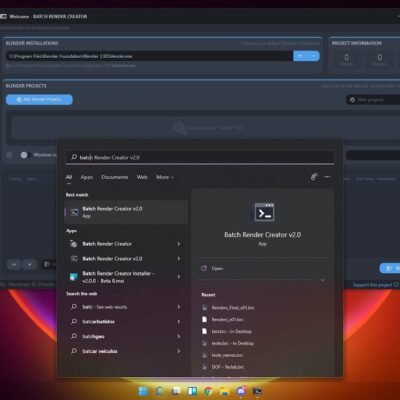This screenshot has width=400, height=400.
Task: Expand the second Batch Render Creator v2.0 result arrow
Action: [179, 259]
